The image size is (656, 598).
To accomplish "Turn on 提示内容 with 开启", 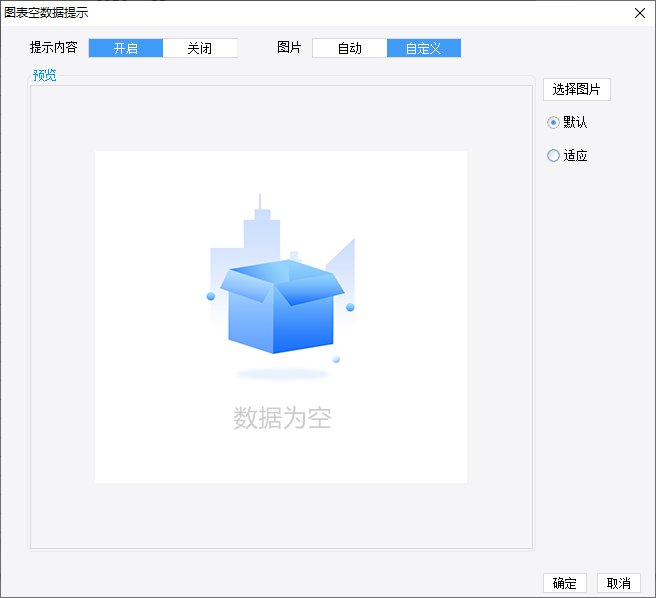I will click(x=126, y=48).
